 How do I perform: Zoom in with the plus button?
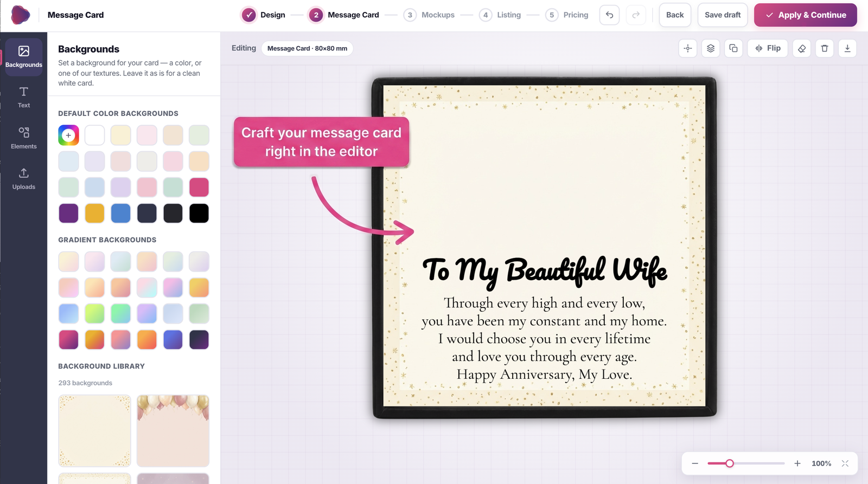[x=797, y=463]
